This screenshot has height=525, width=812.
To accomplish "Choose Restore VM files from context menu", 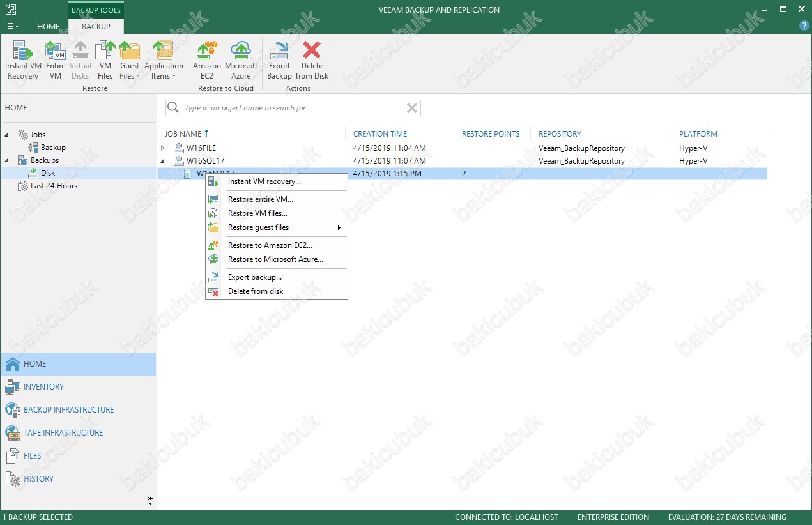I will 277,213.
